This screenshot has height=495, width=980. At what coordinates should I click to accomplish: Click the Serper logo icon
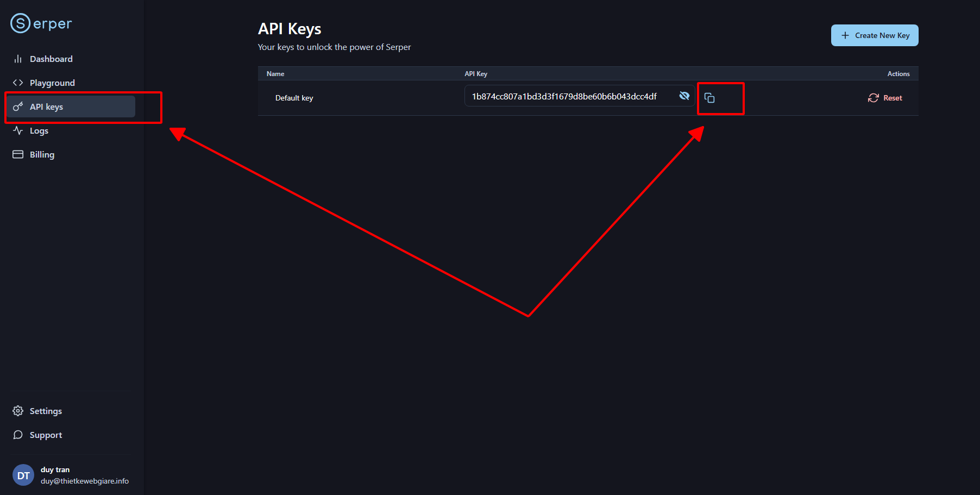pos(20,23)
